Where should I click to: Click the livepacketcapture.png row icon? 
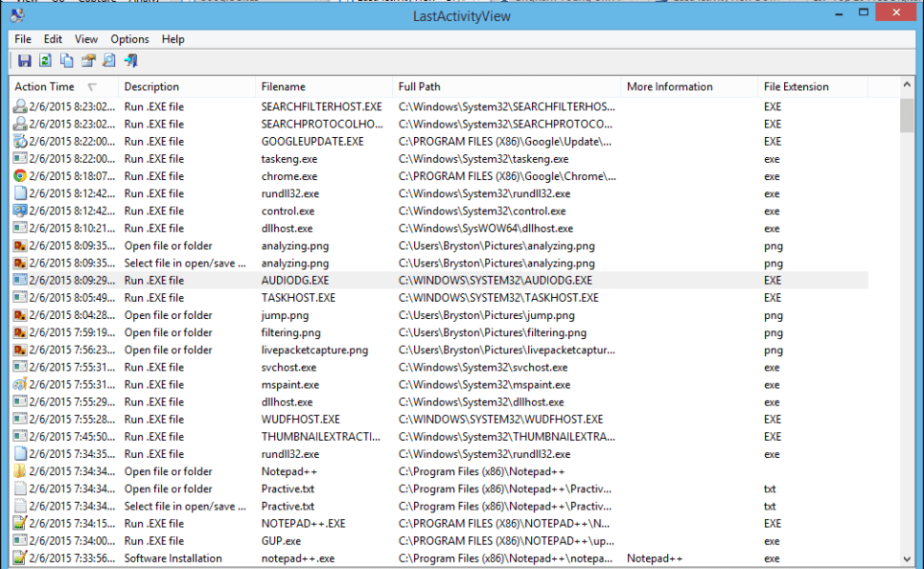point(20,350)
